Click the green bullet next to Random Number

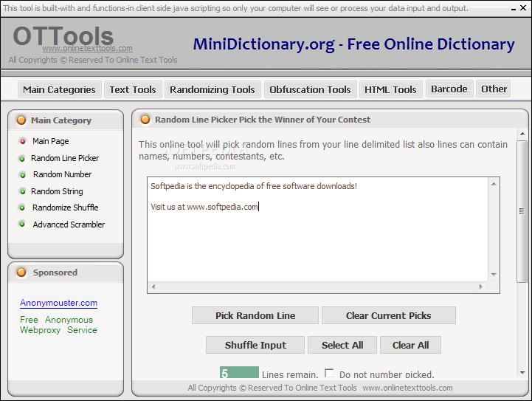pyautogui.click(x=23, y=175)
